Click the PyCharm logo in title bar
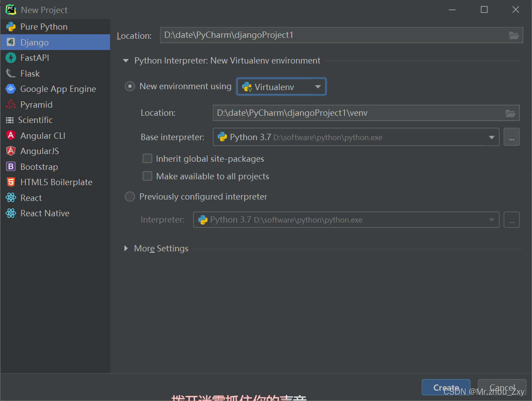Screen dimensions: 532x401 click(11, 9)
